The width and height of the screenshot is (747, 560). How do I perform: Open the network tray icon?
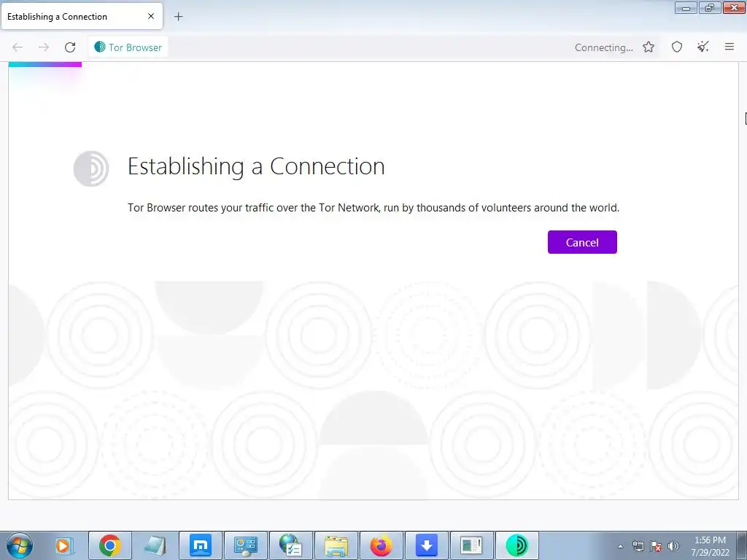[638, 546]
